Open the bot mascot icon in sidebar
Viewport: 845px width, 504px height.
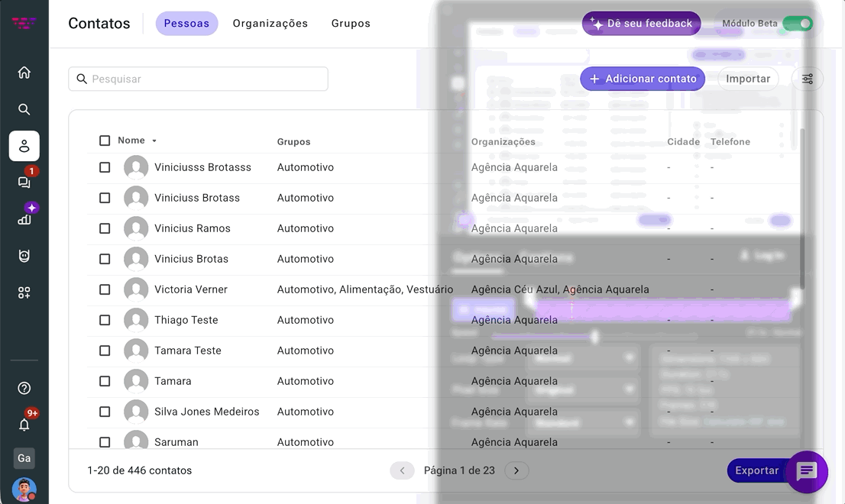(x=24, y=256)
